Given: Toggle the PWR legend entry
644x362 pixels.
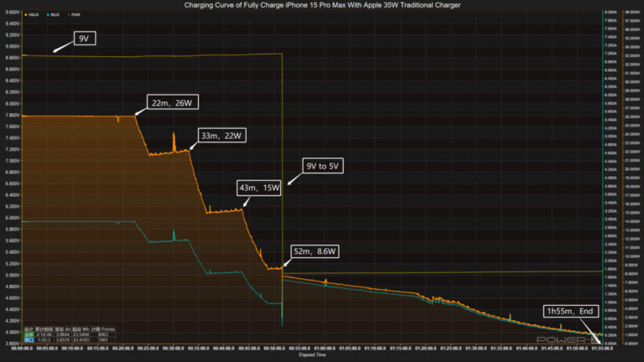Looking at the screenshot, I should 77,14.
